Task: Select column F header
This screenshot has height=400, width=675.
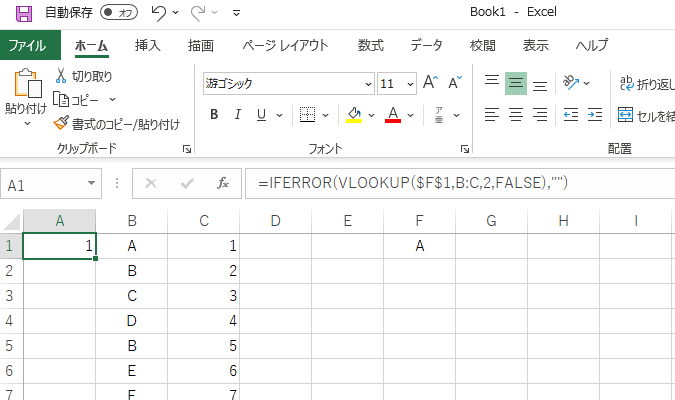Action: (419, 221)
